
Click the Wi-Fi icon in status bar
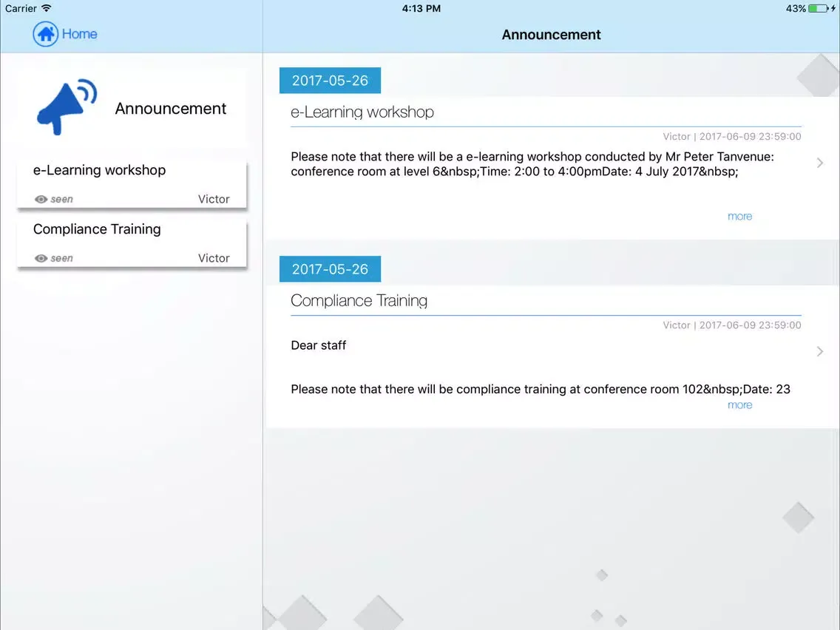(x=47, y=8)
